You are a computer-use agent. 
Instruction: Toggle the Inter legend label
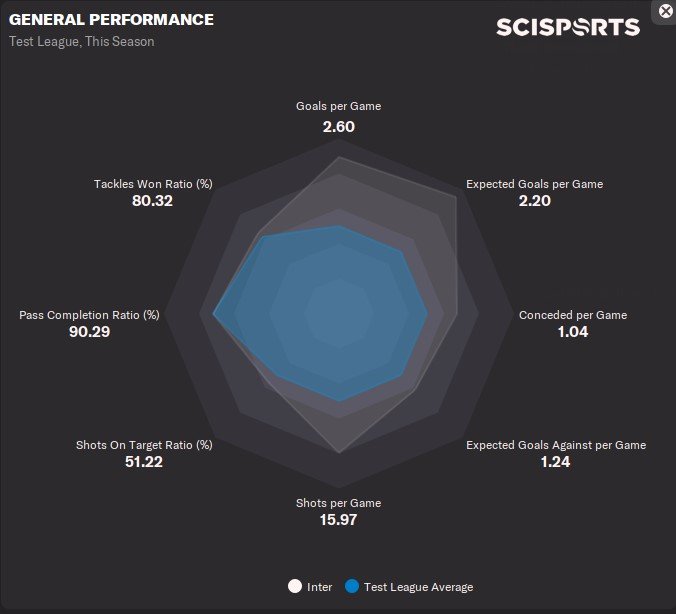[320, 587]
